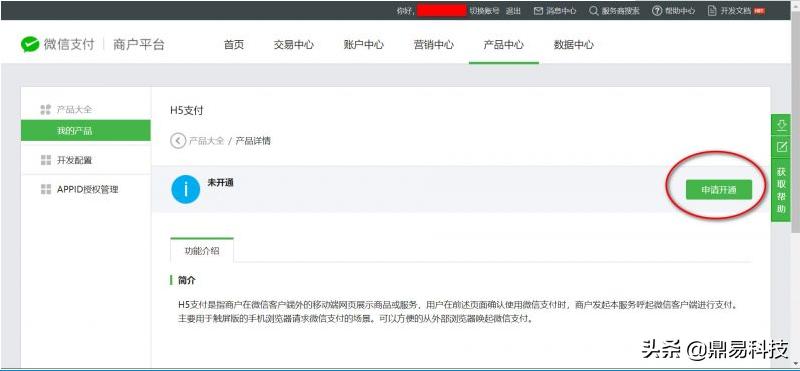Open the 产品中心 navigation menu

coord(504,44)
